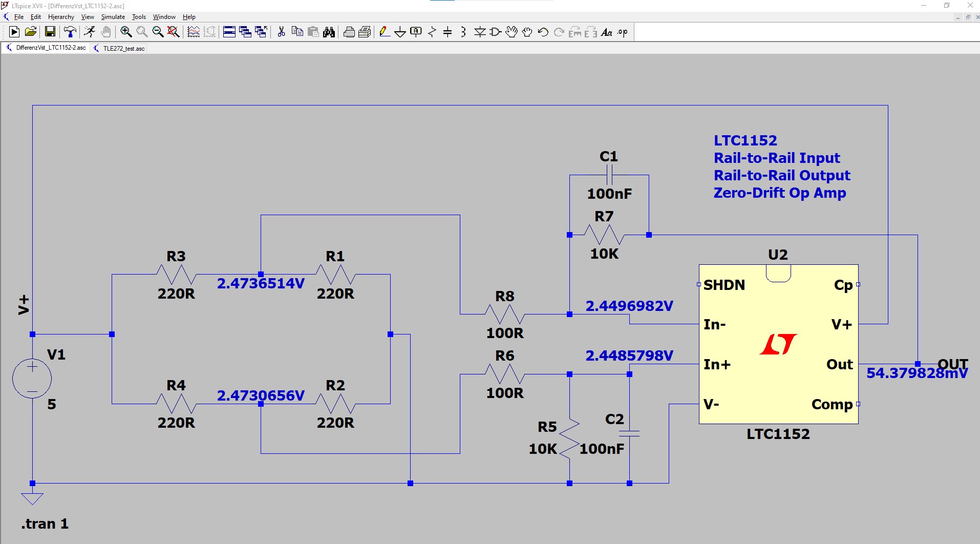The height and width of the screenshot is (544, 980).
Task: Click the 220R value under R2
Action: (x=335, y=423)
